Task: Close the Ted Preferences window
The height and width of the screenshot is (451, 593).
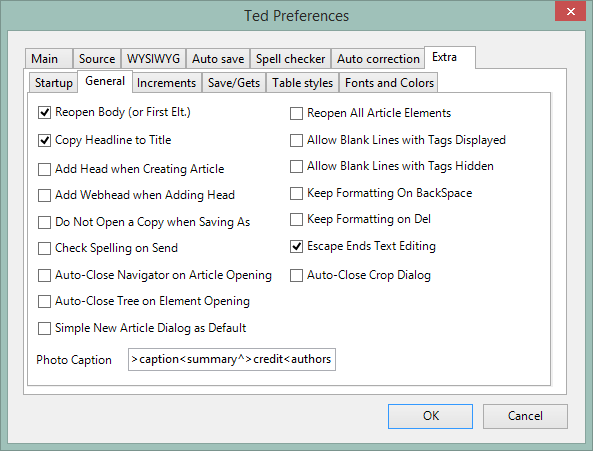Action: tap(571, 11)
